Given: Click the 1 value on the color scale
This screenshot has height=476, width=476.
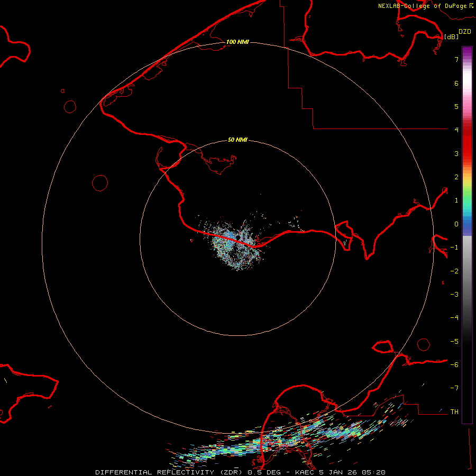Looking at the screenshot, I should coord(456,200).
